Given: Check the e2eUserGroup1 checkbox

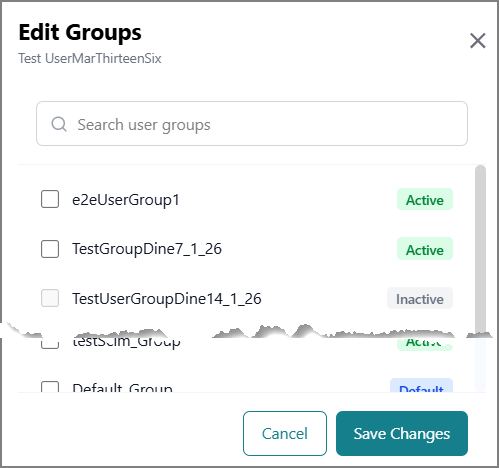Looking at the screenshot, I should pyautogui.click(x=50, y=199).
